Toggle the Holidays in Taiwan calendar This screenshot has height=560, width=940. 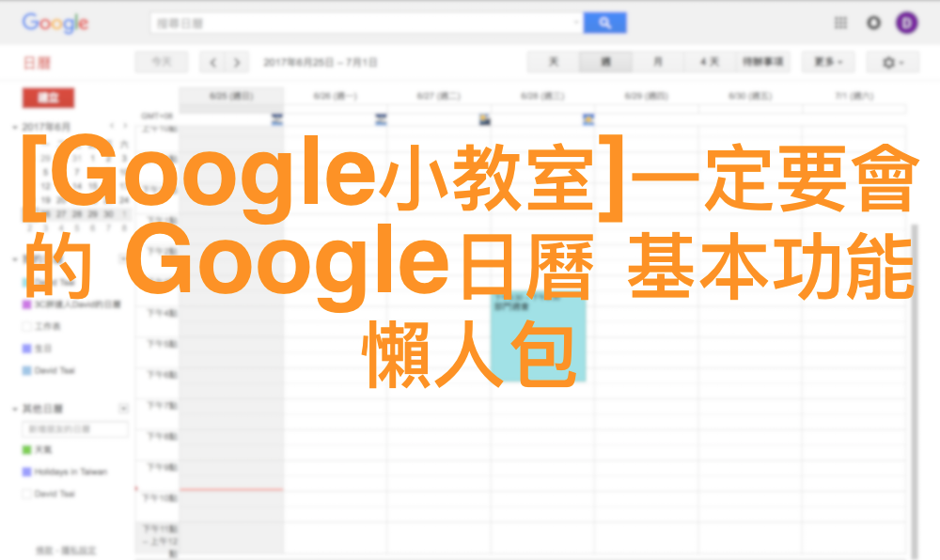tap(26, 472)
